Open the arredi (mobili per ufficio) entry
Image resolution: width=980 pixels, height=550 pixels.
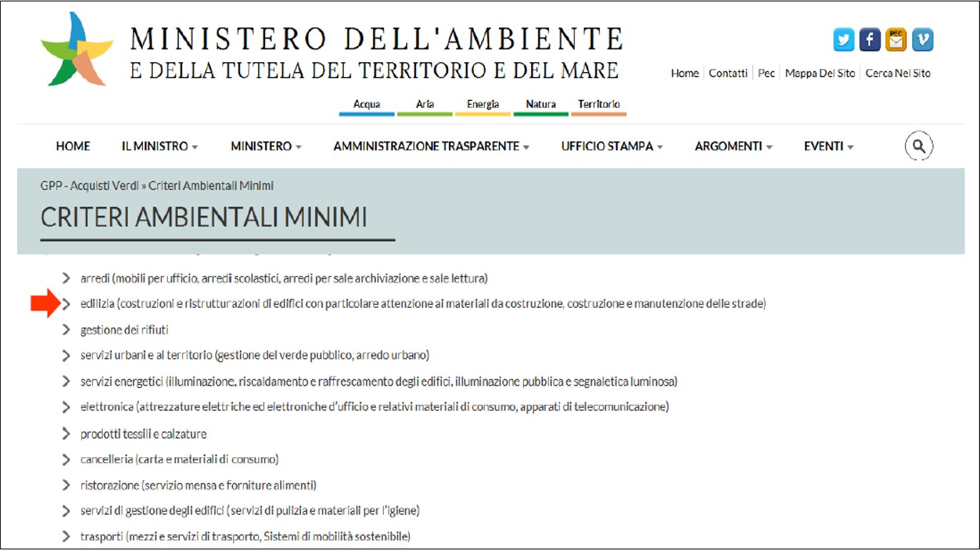(284, 278)
